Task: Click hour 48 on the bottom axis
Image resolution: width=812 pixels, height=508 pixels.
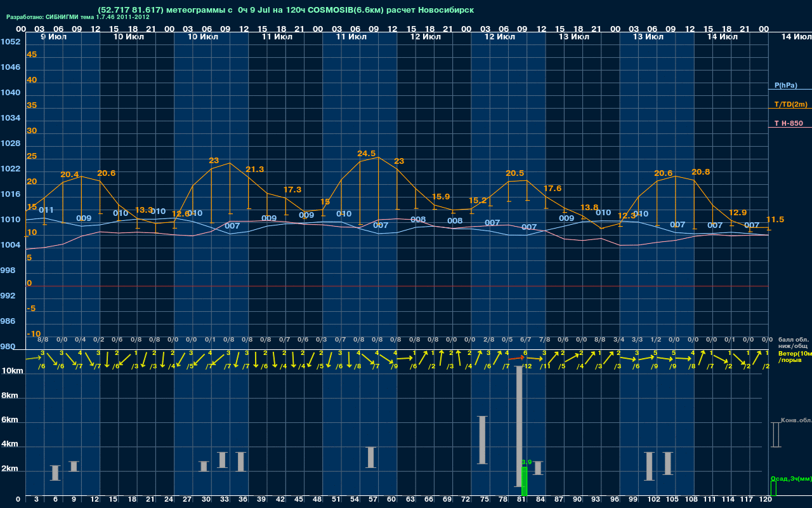Action: [317, 500]
